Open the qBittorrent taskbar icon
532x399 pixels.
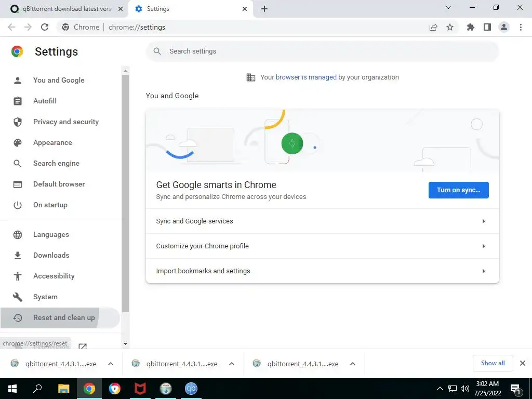point(191,389)
